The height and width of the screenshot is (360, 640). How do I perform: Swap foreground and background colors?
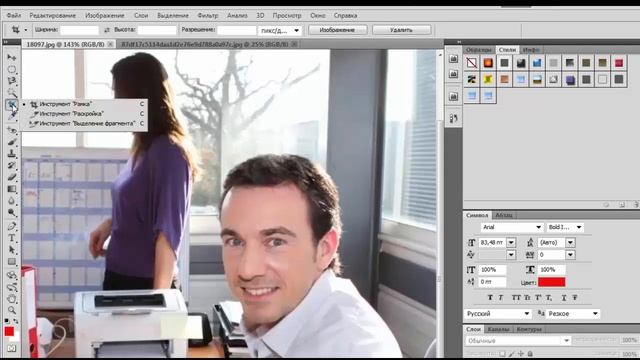pyautogui.click(x=16, y=322)
